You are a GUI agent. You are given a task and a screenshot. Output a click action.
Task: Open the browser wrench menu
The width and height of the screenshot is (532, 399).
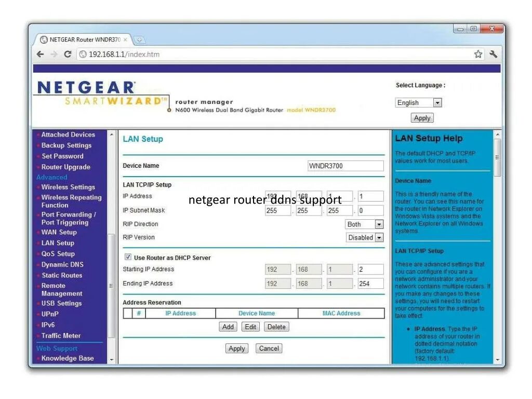(x=494, y=54)
